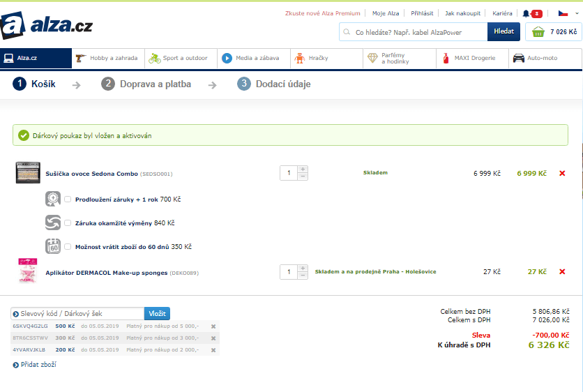Go to step 3 Dodací údaje
583x392 pixels.
pyautogui.click(x=274, y=84)
